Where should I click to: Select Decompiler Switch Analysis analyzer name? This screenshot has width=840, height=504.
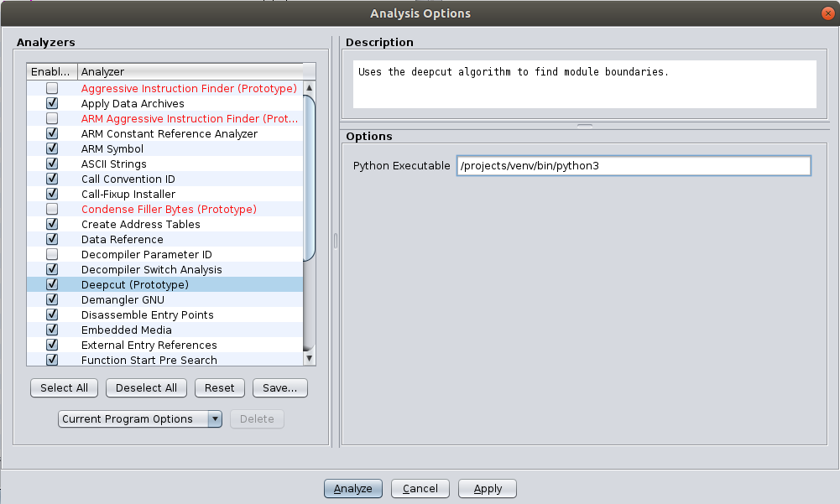click(152, 269)
